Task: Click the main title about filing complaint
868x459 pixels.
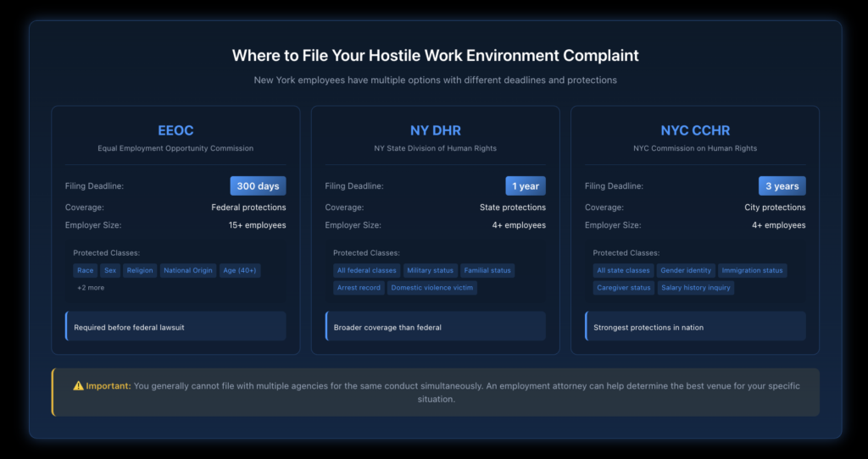Action: [435, 55]
